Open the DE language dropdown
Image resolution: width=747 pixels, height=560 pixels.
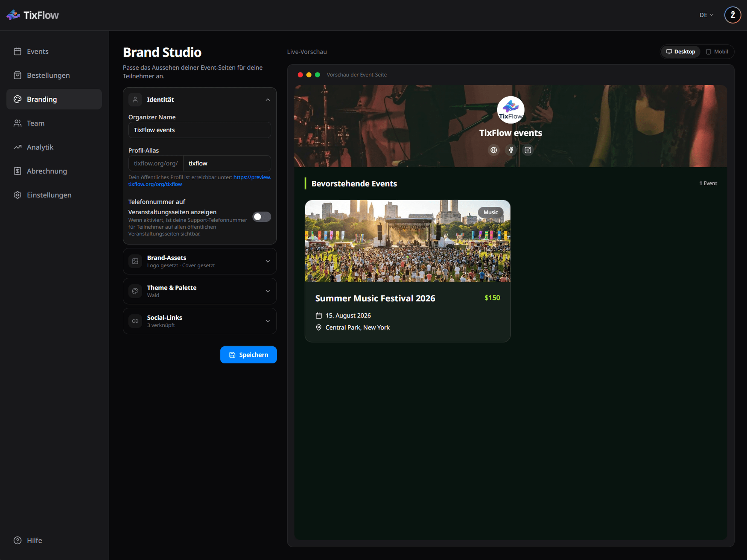point(706,15)
